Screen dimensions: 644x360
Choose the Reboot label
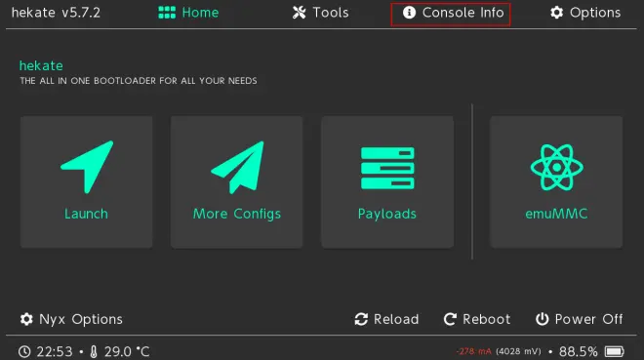coord(487,319)
